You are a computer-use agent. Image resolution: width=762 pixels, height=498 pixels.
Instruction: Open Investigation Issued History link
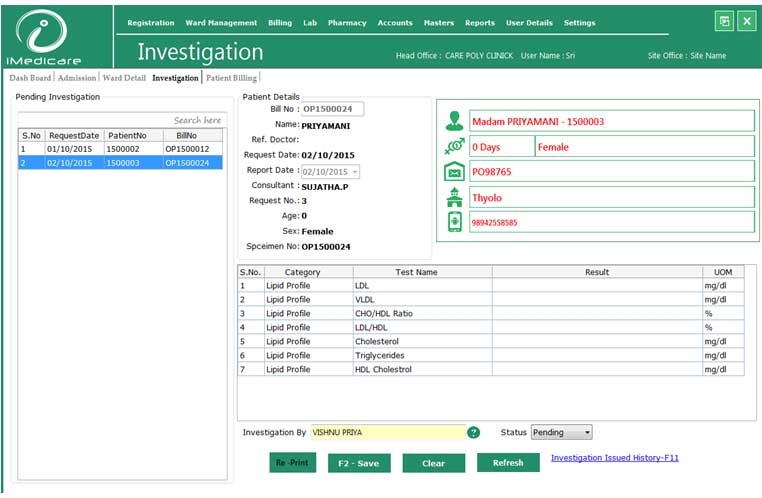click(x=614, y=459)
